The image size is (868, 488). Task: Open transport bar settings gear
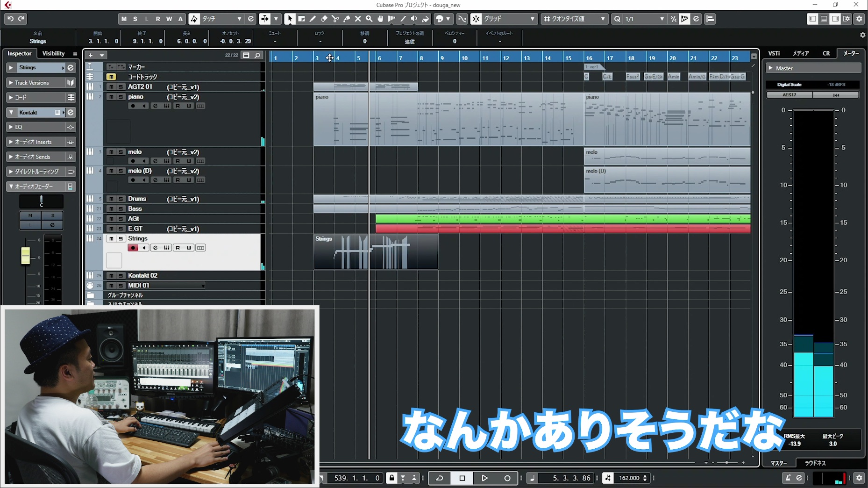[859, 478]
